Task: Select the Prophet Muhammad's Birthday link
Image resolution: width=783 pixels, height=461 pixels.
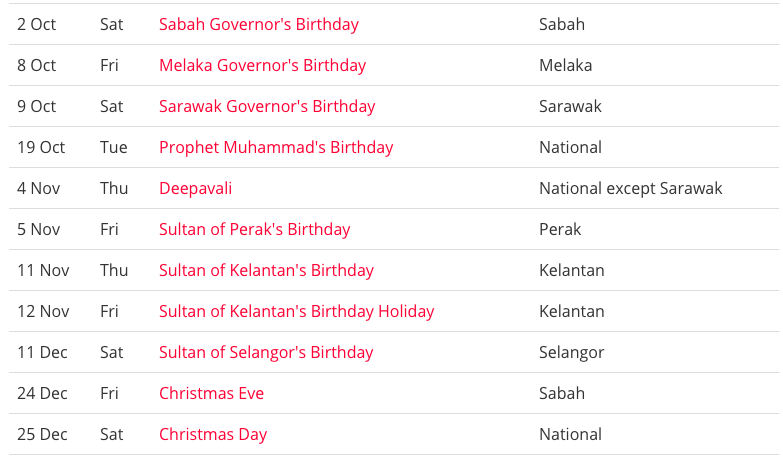Action: click(x=276, y=147)
